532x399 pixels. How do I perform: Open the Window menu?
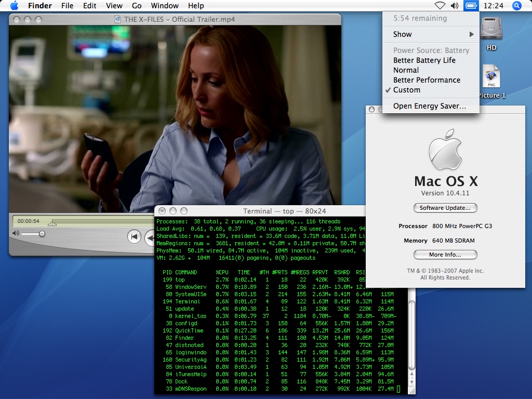pos(165,5)
